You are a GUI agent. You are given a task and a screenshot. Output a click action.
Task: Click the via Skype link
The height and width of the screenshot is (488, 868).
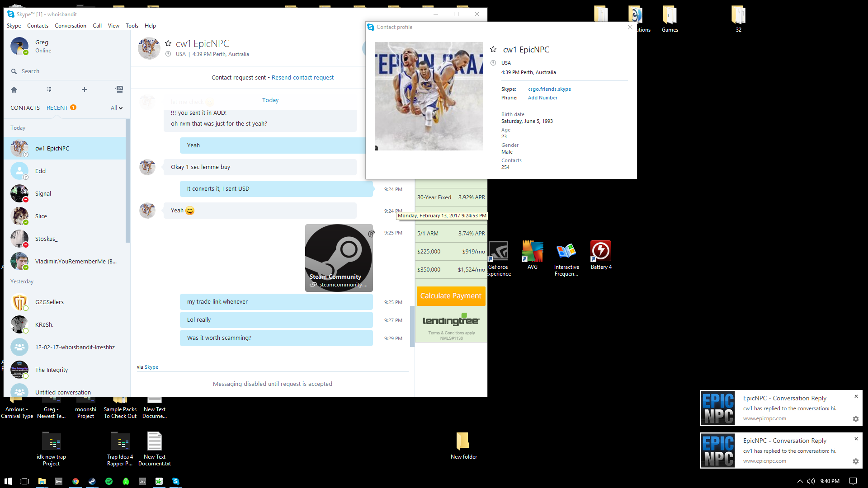tap(151, 367)
